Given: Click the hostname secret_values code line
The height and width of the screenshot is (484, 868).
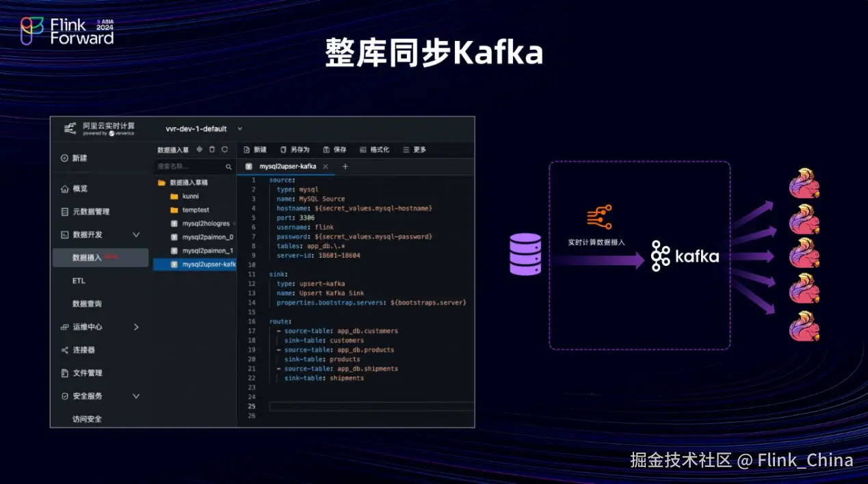Looking at the screenshot, I should click(354, 208).
